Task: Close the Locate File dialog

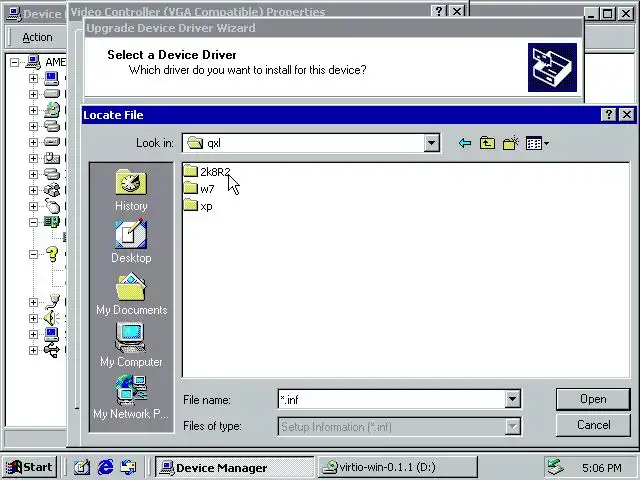Action: tap(627, 115)
